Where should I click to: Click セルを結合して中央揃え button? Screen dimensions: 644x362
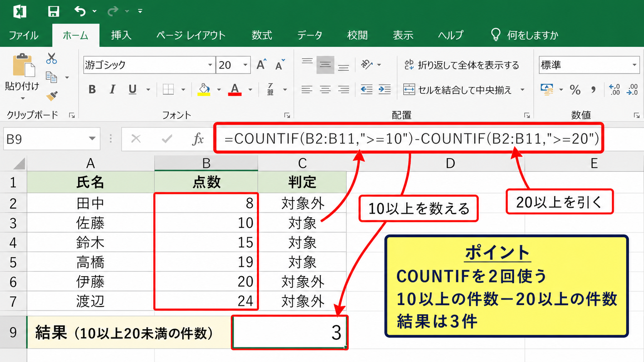458,90
